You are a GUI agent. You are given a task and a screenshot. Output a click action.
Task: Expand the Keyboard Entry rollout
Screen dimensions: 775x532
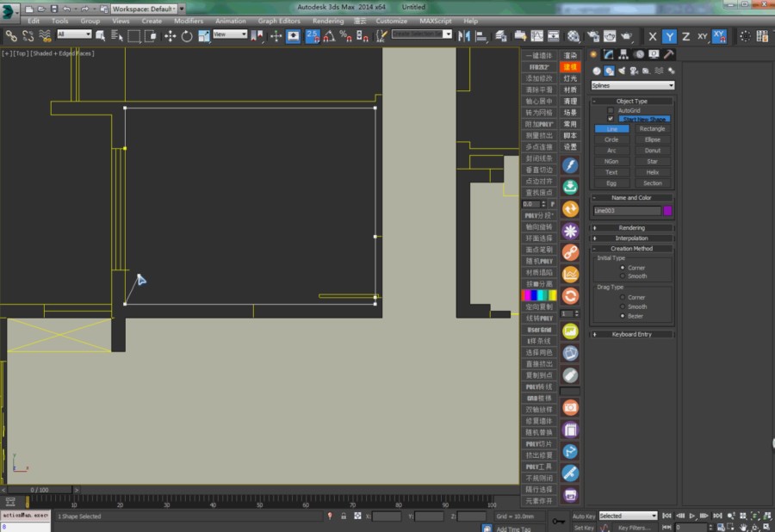632,334
